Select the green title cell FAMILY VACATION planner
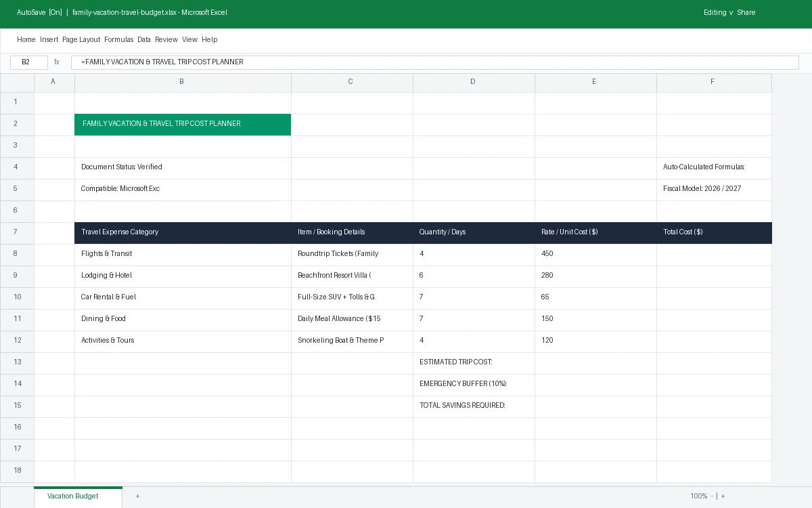 (x=183, y=125)
